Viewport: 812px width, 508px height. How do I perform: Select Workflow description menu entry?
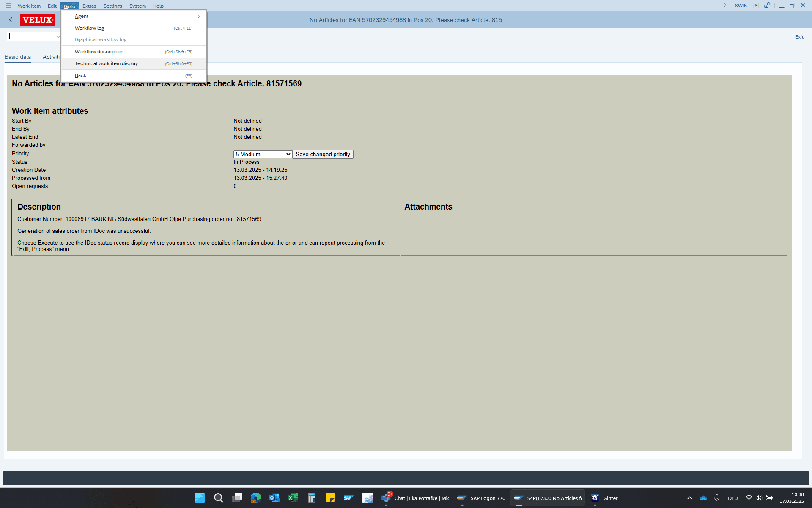coord(134,52)
